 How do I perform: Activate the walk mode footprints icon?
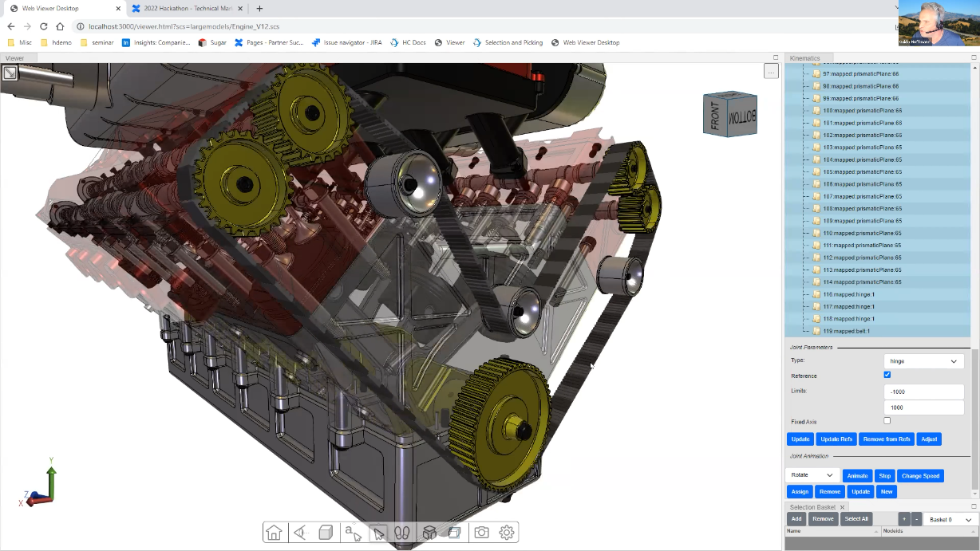(x=402, y=533)
